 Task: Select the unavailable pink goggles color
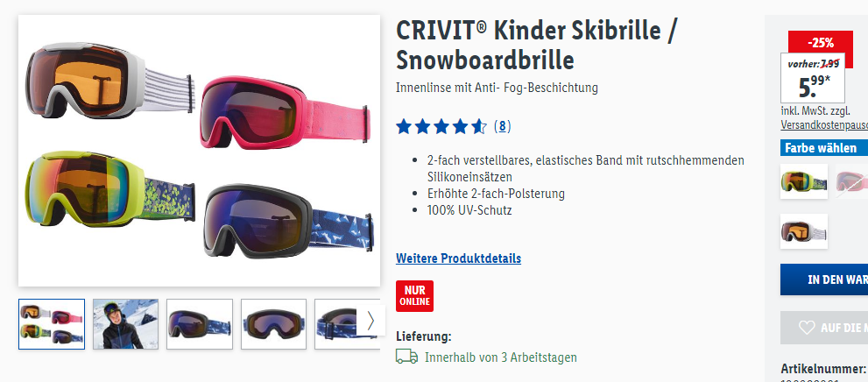851,181
